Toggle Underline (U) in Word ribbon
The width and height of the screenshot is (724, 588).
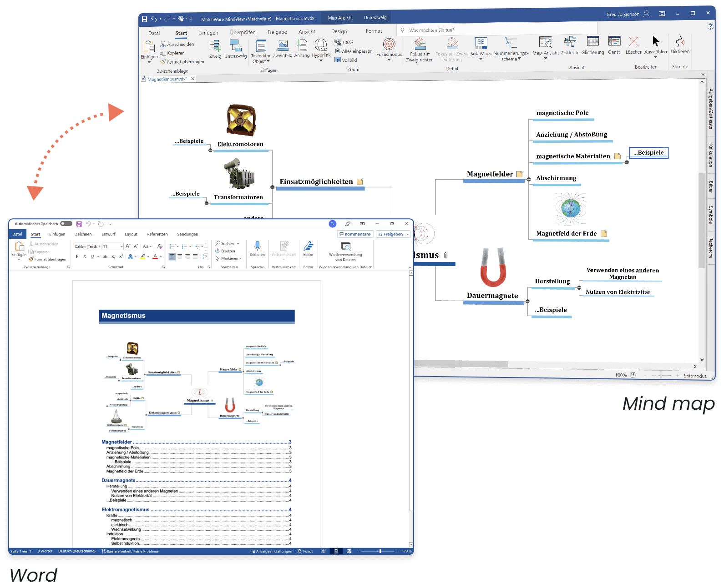click(92, 256)
